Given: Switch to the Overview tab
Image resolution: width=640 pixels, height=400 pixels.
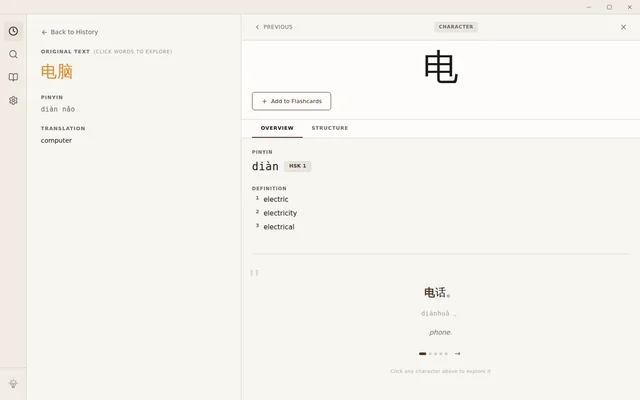Looking at the screenshot, I should coord(277,128).
